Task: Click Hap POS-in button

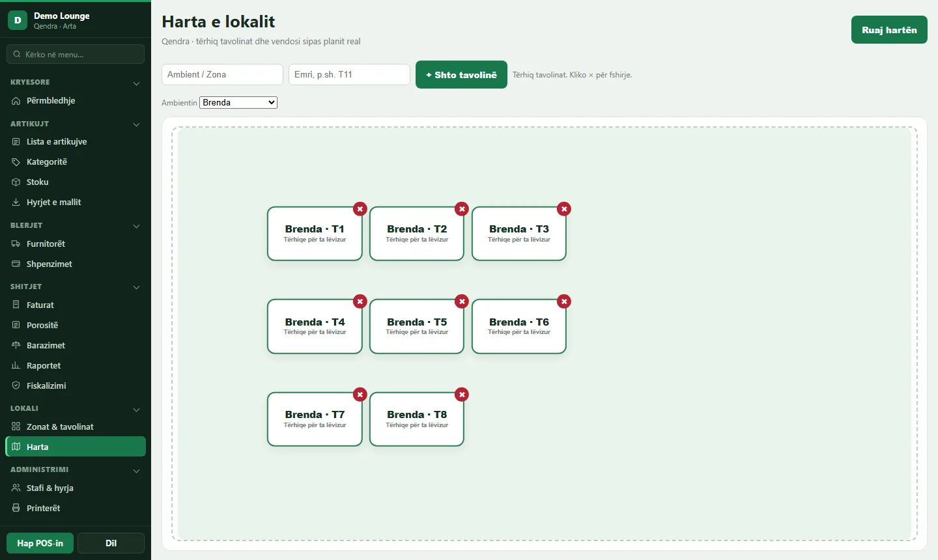Action: click(40, 543)
